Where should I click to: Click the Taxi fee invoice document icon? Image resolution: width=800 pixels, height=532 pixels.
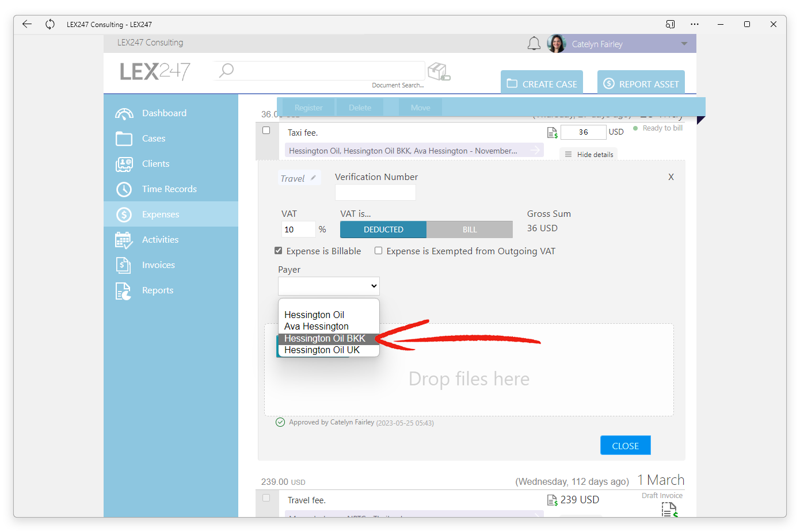[x=552, y=133]
